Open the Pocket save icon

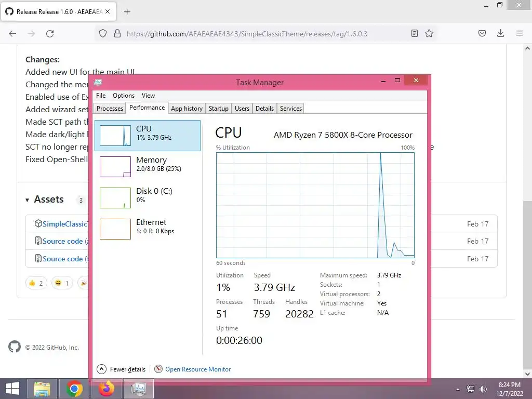tap(482, 33)
